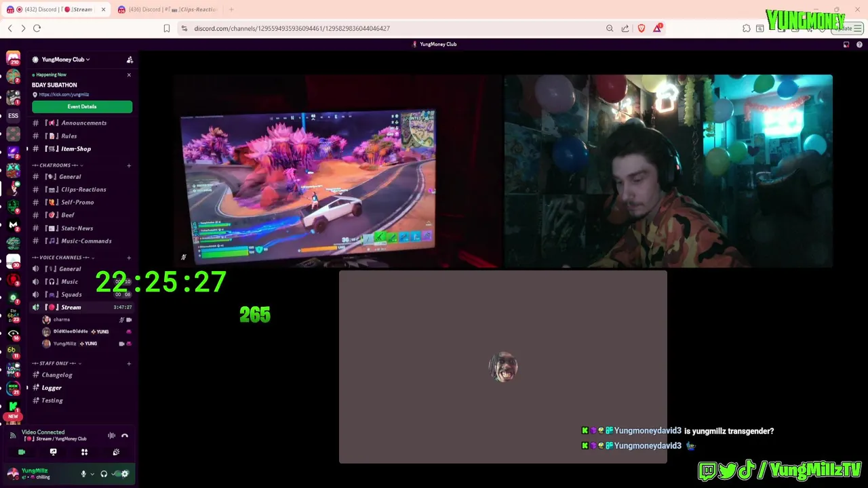The height and width of the screenshot is (488, 868).
Task: Select the Stream voice channel
Action: coord(82,307)
